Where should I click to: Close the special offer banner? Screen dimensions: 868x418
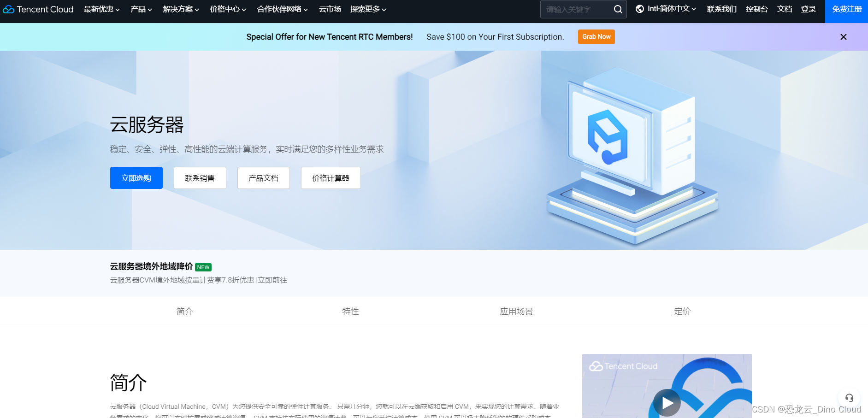(x=844, y=37)
